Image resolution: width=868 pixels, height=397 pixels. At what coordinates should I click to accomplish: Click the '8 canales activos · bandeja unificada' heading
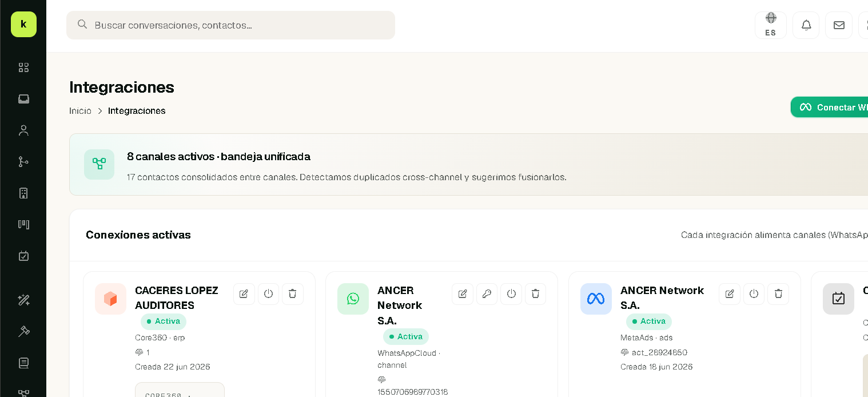pyautogui.click(x=218, y=157)
